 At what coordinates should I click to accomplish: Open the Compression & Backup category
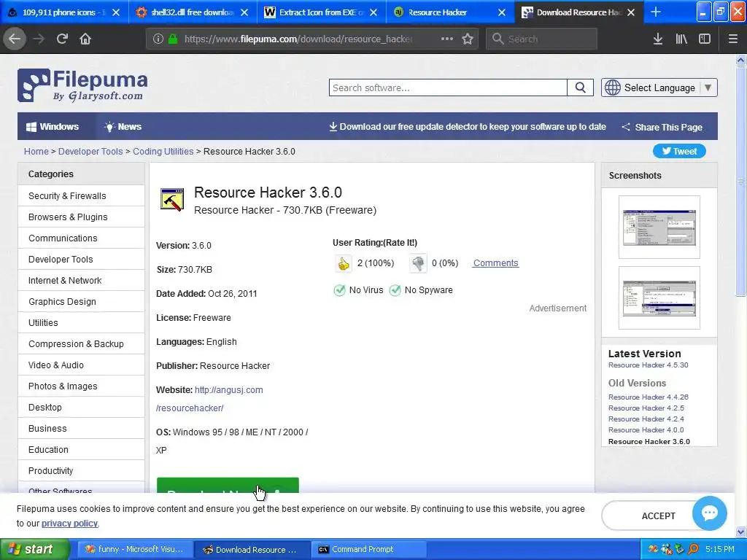81,344
